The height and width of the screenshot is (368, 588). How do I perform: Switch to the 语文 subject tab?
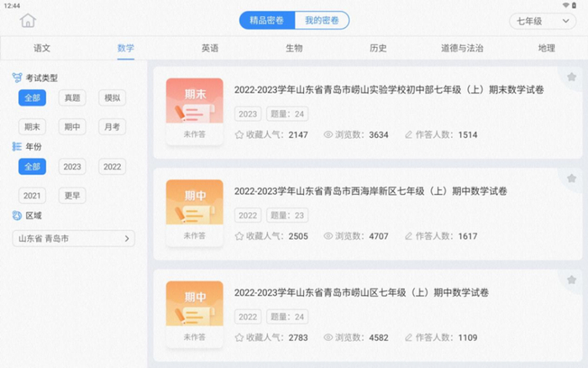click(42, 48)
